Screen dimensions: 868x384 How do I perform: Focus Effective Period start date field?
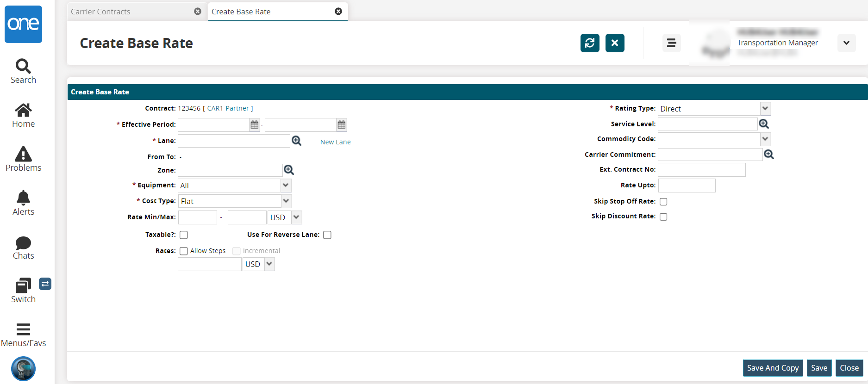tap(214, 124)
